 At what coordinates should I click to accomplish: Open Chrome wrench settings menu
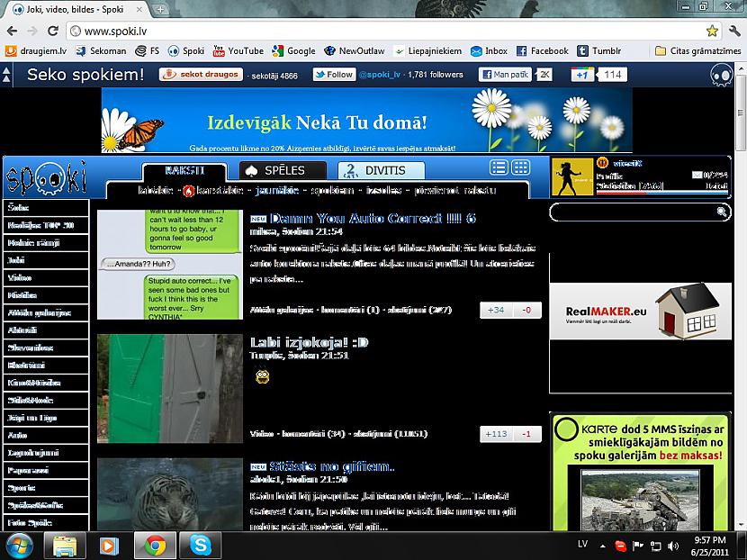pos(734,31)
